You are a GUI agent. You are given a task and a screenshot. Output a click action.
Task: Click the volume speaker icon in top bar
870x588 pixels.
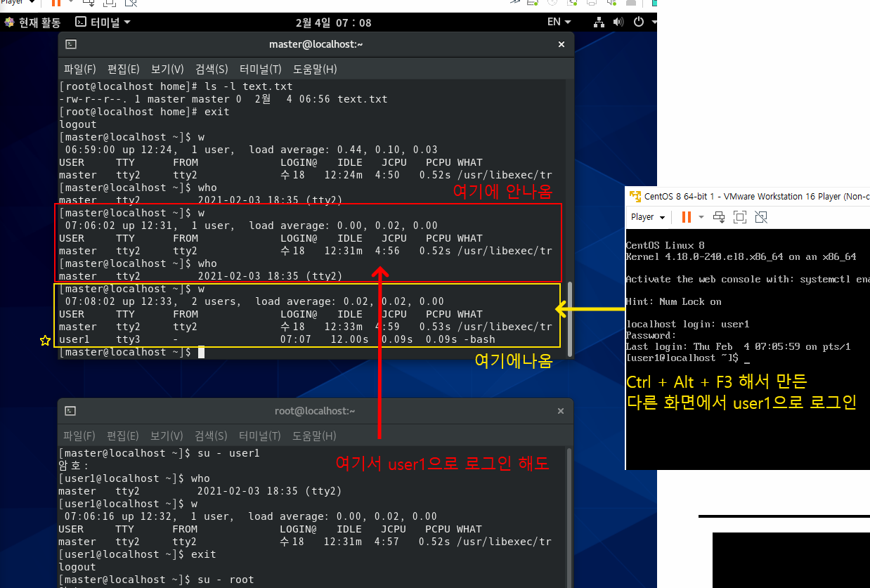tap(618, 22)
